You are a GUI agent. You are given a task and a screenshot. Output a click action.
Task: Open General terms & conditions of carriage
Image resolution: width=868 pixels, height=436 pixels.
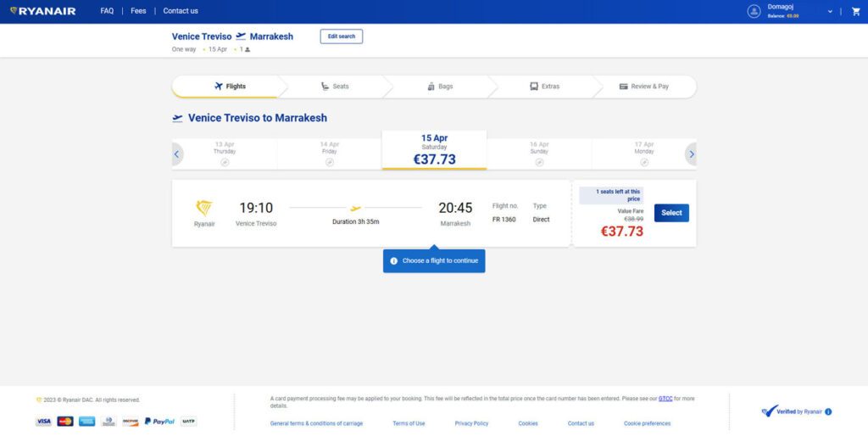(x=317, y=424)
